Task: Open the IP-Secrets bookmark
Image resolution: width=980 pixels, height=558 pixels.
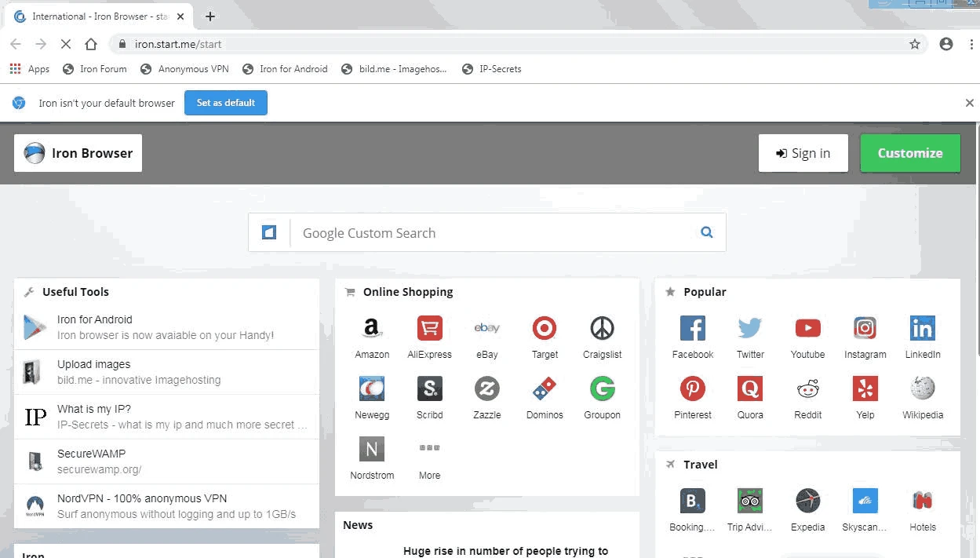Action: tap(492, 69)
